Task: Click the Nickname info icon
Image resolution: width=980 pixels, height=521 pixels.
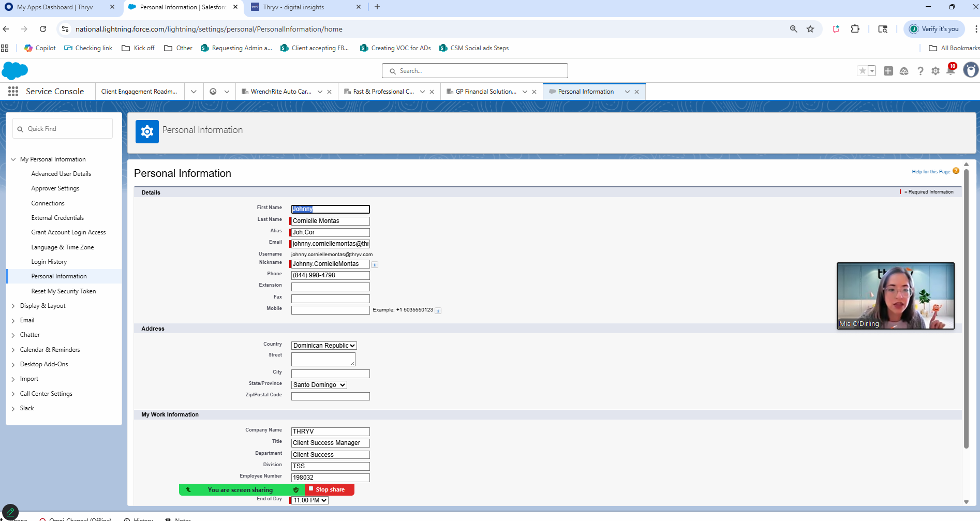Action: [x=375, y=264]
